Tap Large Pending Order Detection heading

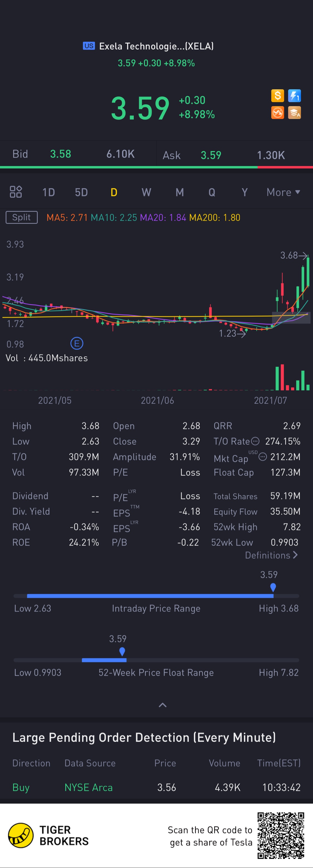point(144,737)
